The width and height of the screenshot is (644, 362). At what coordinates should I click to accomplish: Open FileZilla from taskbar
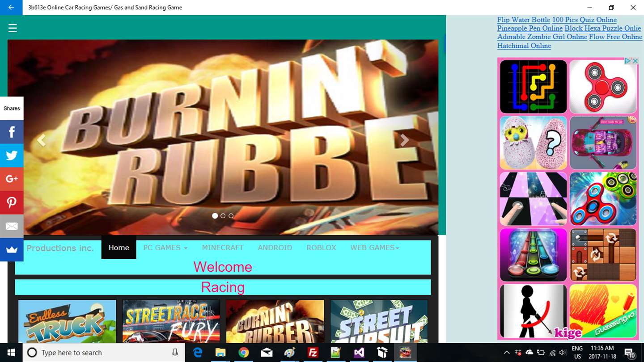(313, 353)
